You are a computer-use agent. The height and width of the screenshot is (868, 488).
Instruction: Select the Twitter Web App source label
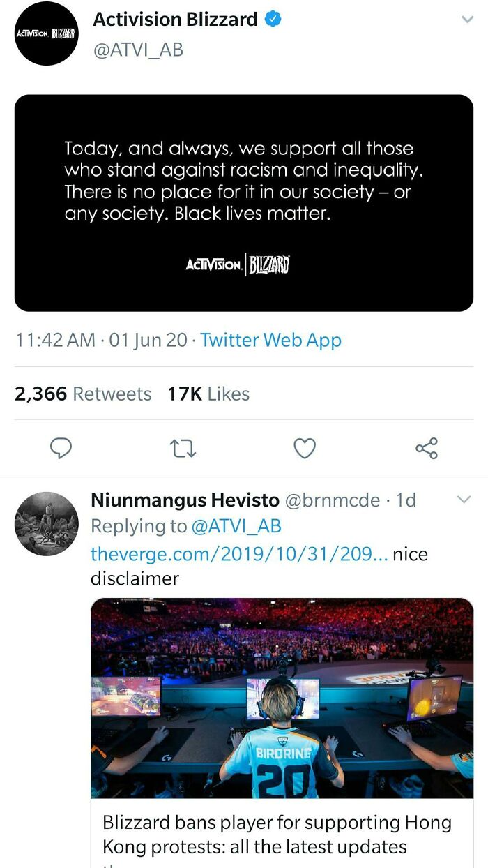(272, 341)
